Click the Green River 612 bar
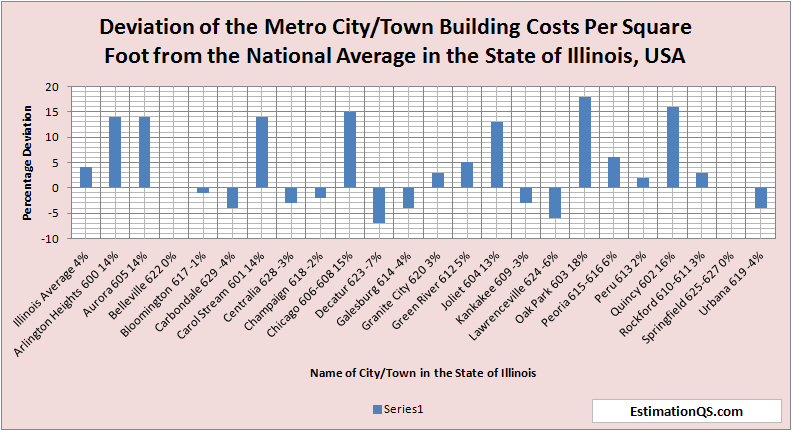 467,175
